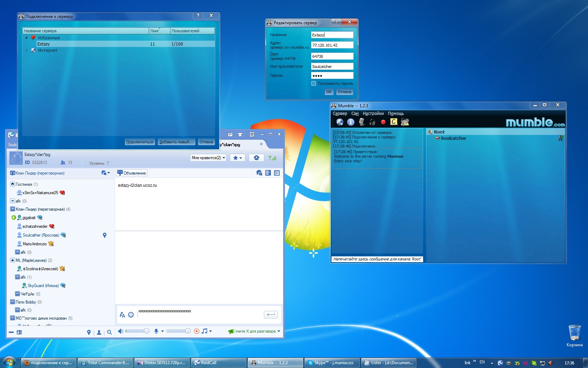Open the 'Сервер' menu in Mumble
The height and width of the screenshot is (368, 588).
(x=340, y=114)
